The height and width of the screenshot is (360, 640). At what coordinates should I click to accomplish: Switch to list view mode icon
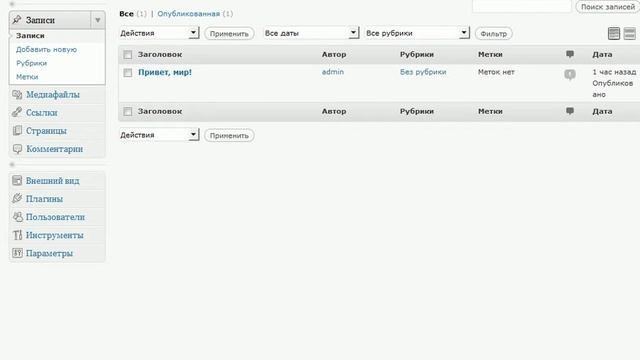[614, 33]
